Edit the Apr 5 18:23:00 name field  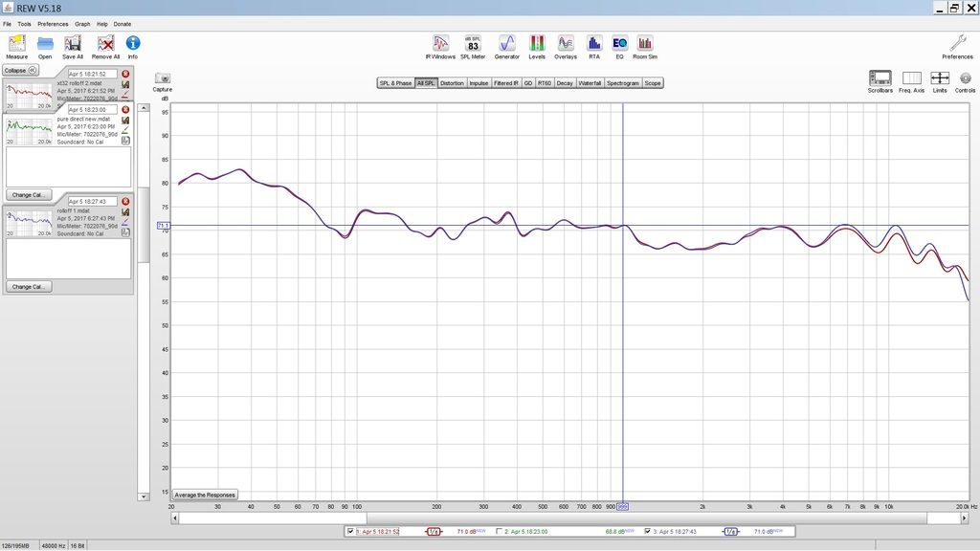pos(93,109)
